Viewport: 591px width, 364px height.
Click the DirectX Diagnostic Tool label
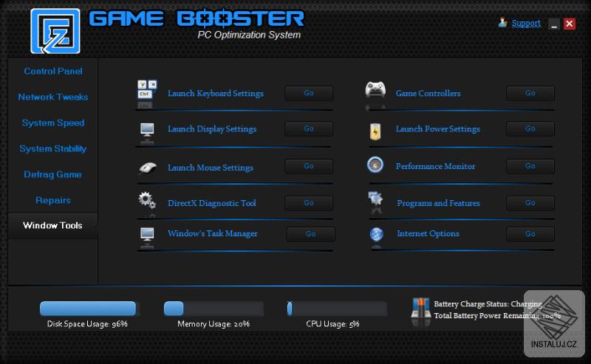tap(212, 203)
